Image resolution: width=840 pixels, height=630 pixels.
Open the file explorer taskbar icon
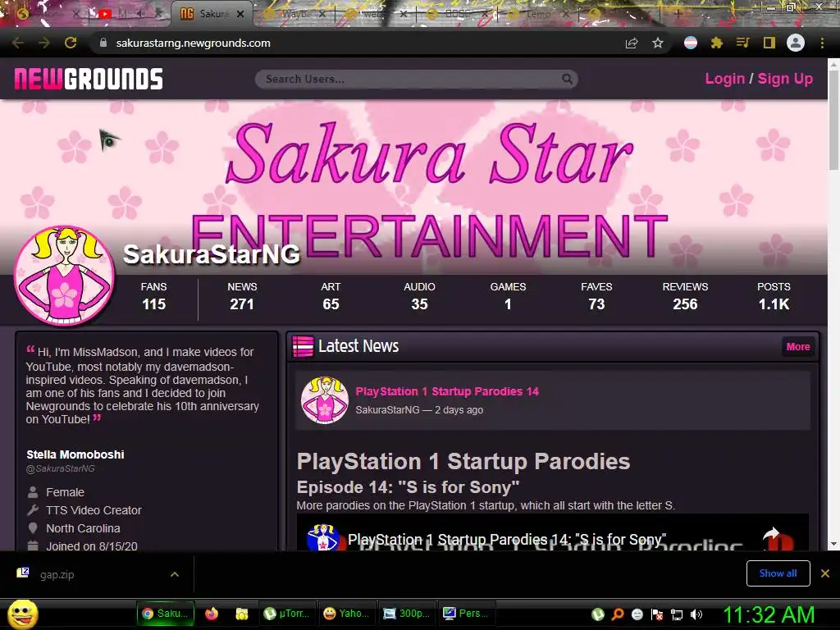[x=242, y=614]
